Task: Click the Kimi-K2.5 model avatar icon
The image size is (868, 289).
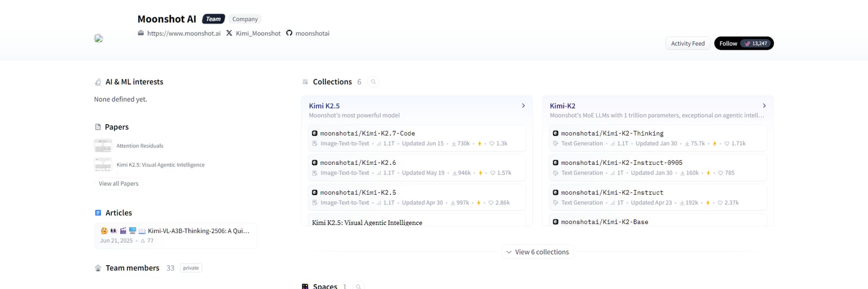Action: point(315,192)
